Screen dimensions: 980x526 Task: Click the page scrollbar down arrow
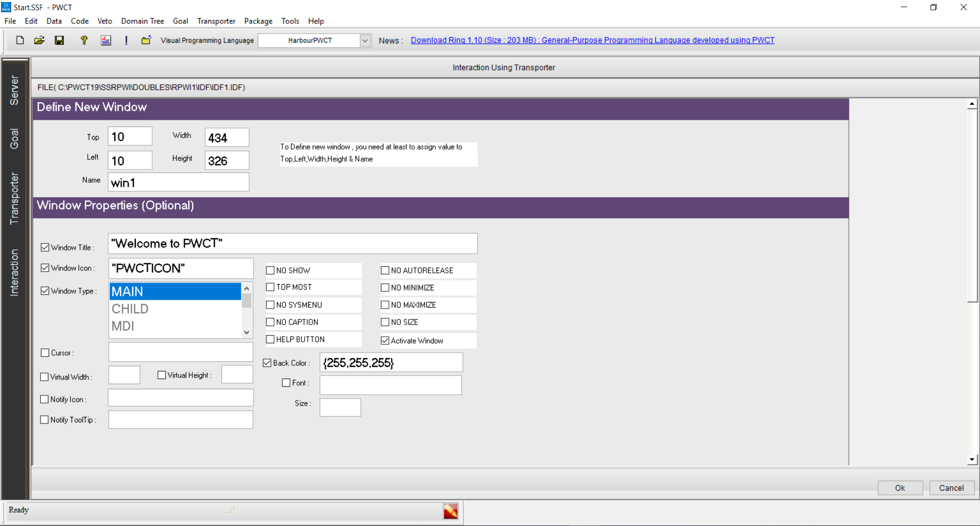(x=972, y=460)
